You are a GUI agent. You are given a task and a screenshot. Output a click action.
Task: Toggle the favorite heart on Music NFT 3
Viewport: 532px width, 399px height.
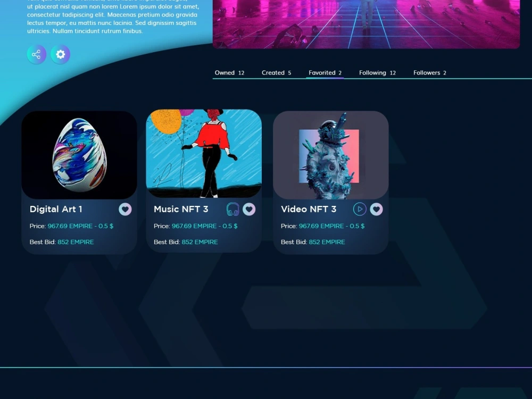249,209
